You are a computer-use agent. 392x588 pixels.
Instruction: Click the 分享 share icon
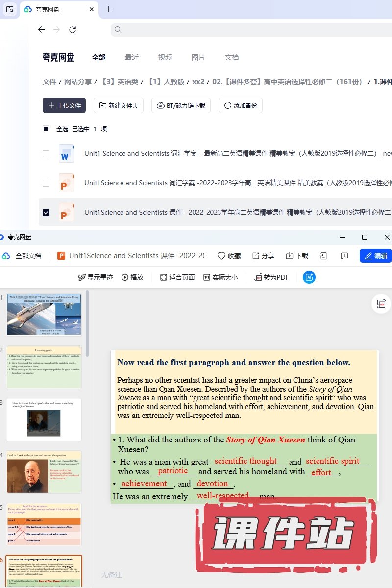[x=256, y=256]
